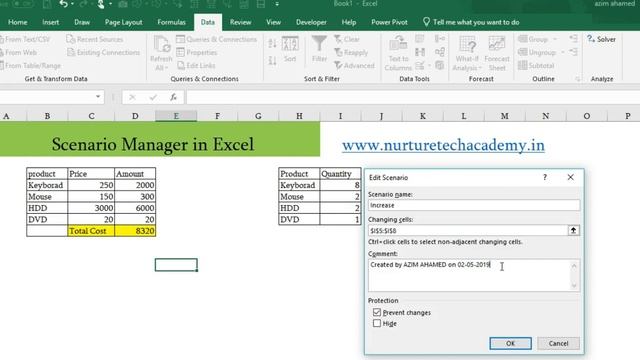The image size is (640, 360).
Task: Select column E header
Action: 176,116
